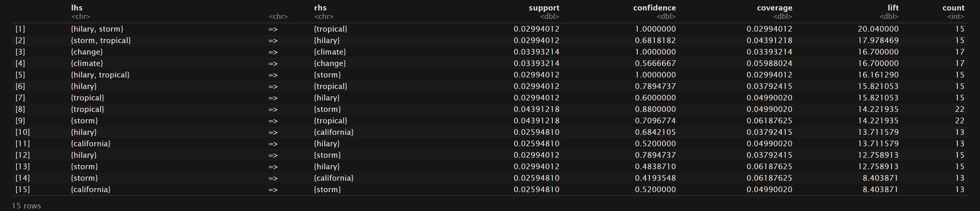Screen dimensions: 980x211
Task: Click the lift value 17.978469
Action: coord(878,40)
